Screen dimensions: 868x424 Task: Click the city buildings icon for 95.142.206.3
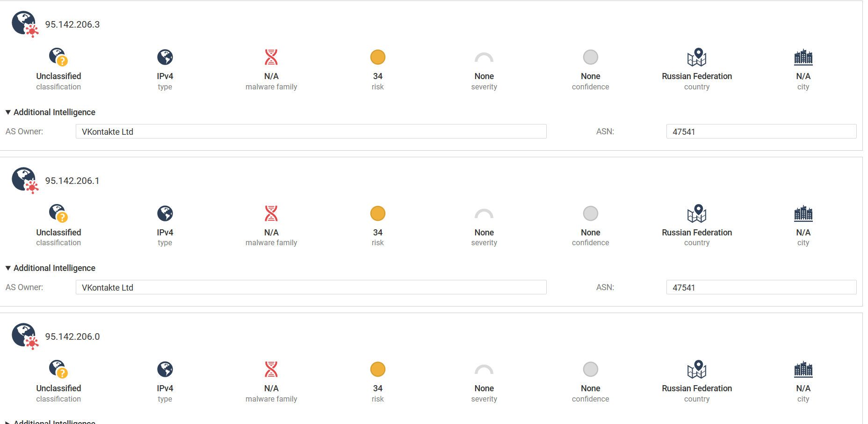(x=803, y=57)
